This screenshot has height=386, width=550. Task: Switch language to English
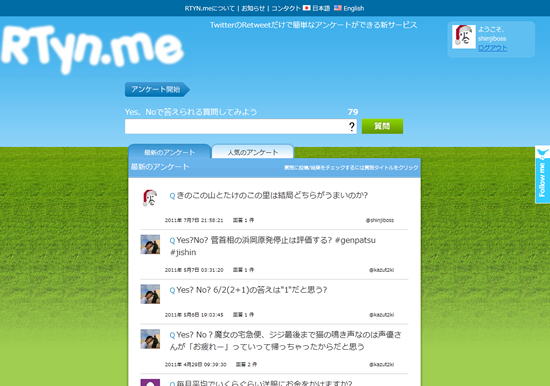click(x=354, y=8)
